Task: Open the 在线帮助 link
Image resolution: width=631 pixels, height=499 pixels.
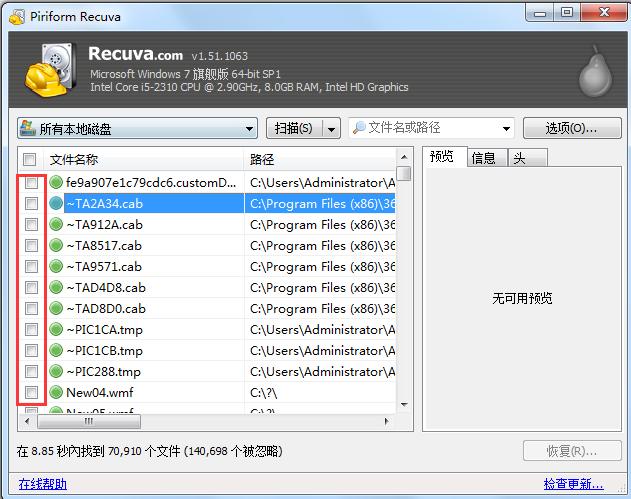Action: tap(43, 484)
